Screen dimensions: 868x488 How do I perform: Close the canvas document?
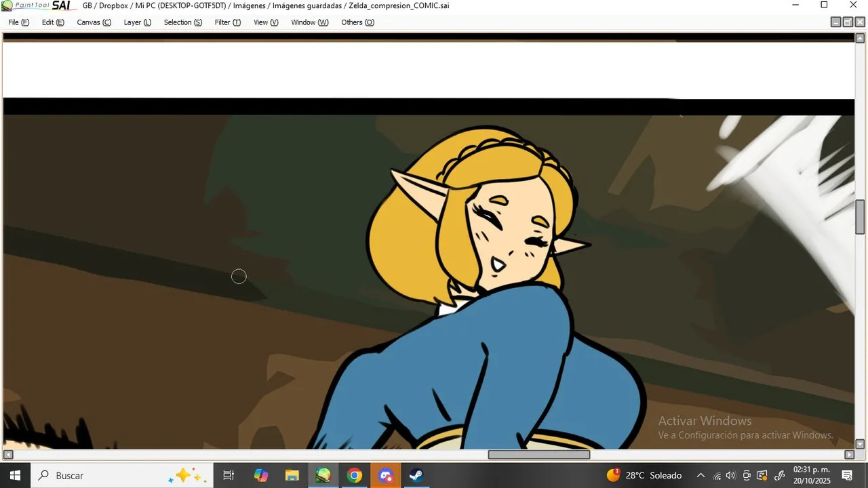click(860, 22)
